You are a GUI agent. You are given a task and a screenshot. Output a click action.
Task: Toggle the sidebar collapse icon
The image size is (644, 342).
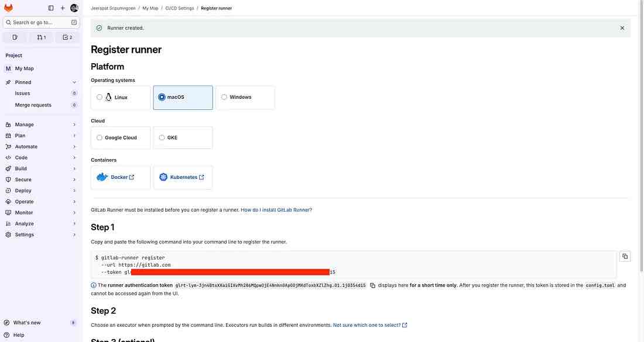point(51,8)
